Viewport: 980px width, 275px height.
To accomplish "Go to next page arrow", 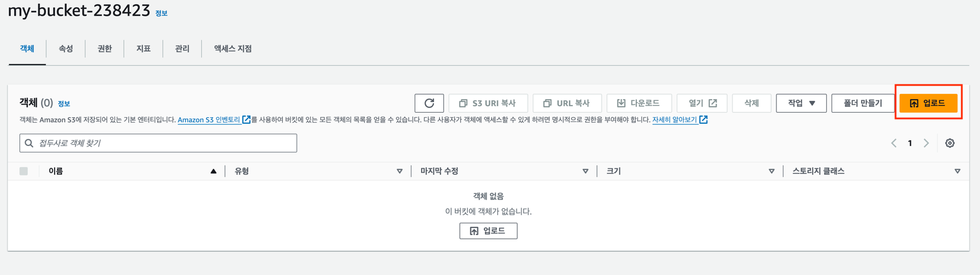I will (927, 143).
